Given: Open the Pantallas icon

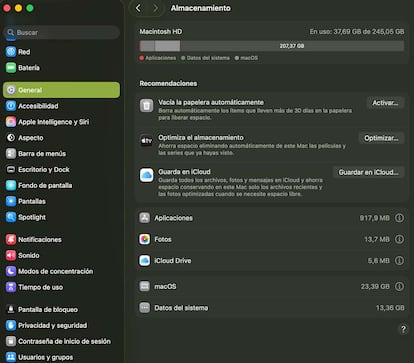Looking at the screenshot, I should [x=11, y=201].
